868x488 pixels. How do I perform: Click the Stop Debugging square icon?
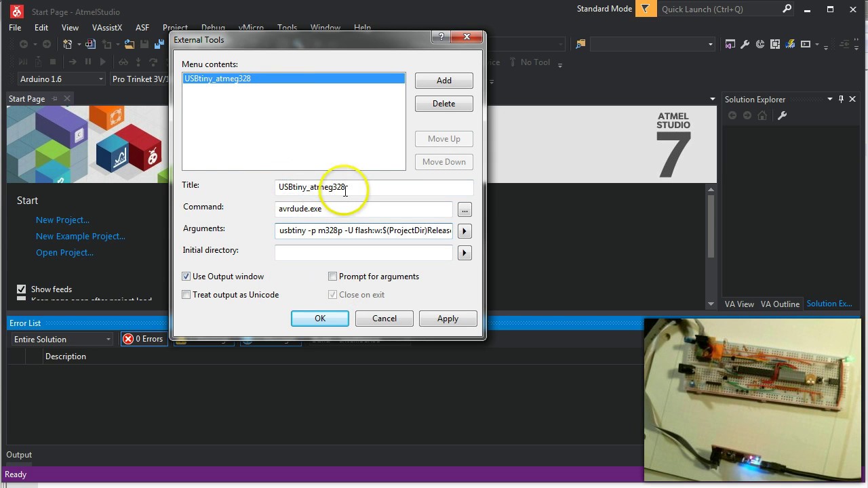click(x=53, y=62)
